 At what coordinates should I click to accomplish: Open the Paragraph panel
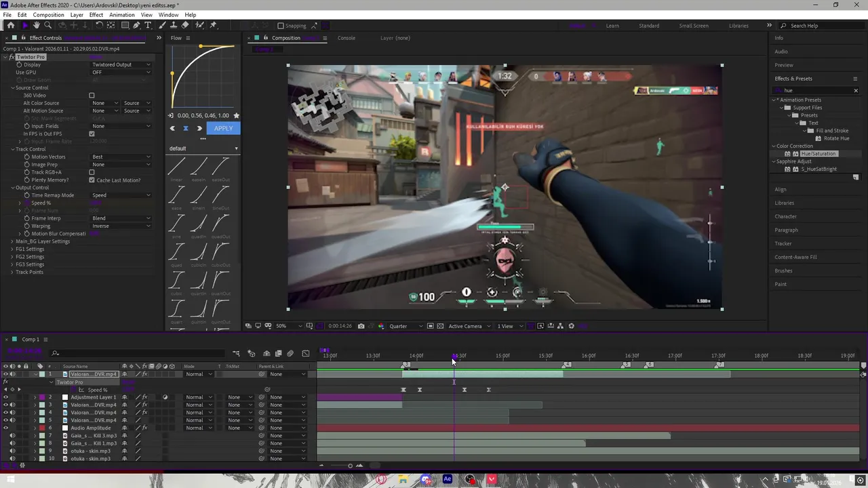tap(787, 230)
